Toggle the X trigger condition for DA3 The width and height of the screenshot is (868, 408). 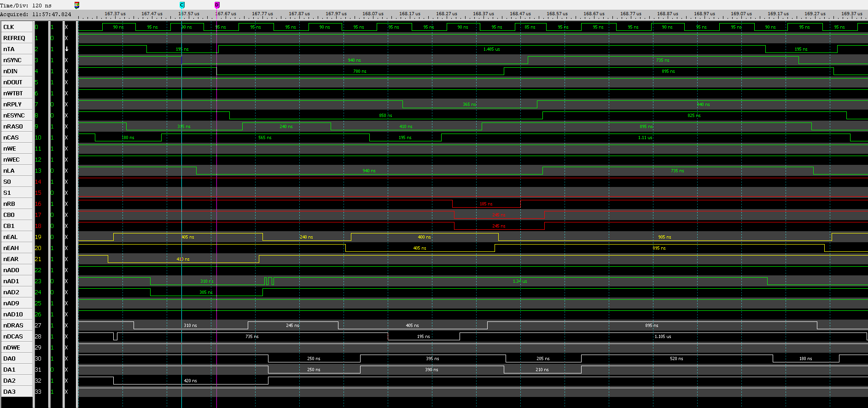tap(66, 392)
